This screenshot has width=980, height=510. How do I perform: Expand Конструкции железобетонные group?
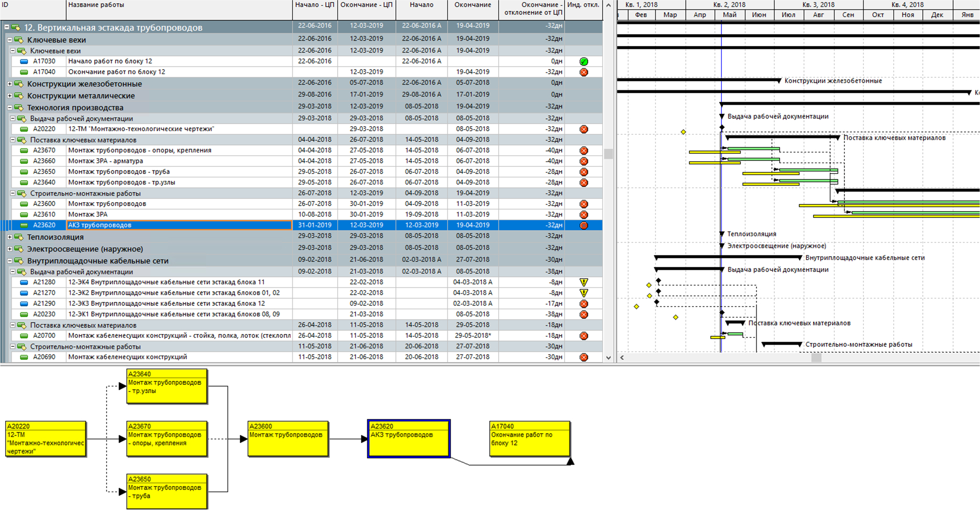point(10,84)
